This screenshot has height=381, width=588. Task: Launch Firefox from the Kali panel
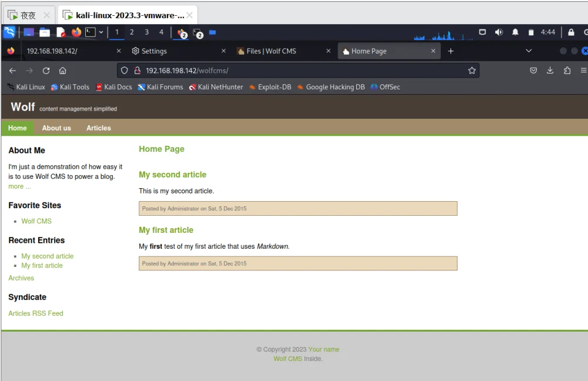(76, 32)
